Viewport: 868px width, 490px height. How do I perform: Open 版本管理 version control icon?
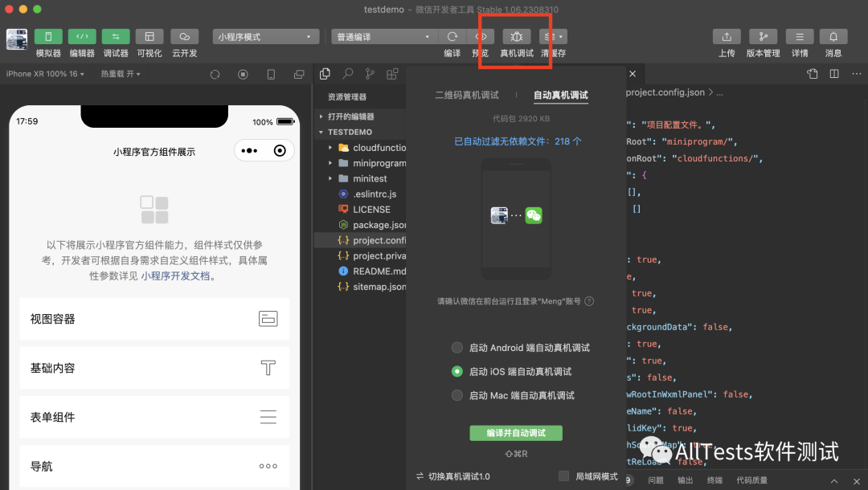point(763,36)
